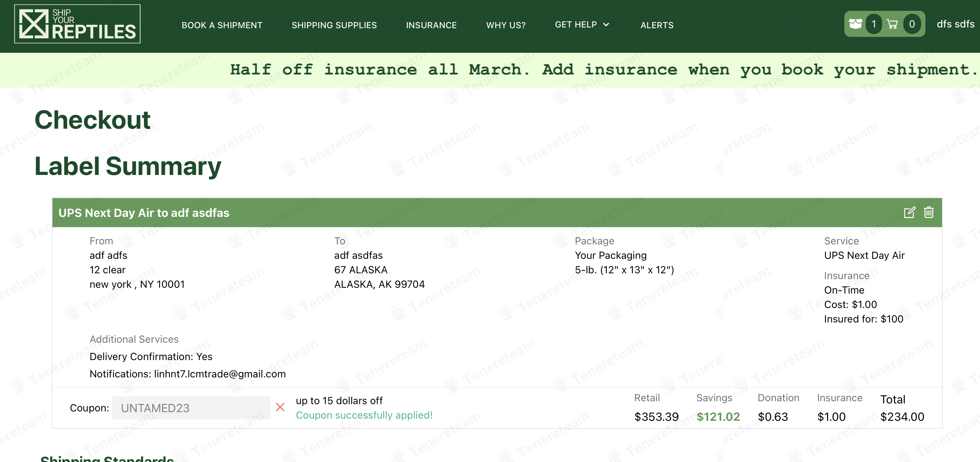
Task: Open the Alerts page
Action: (x=657, y=25)
